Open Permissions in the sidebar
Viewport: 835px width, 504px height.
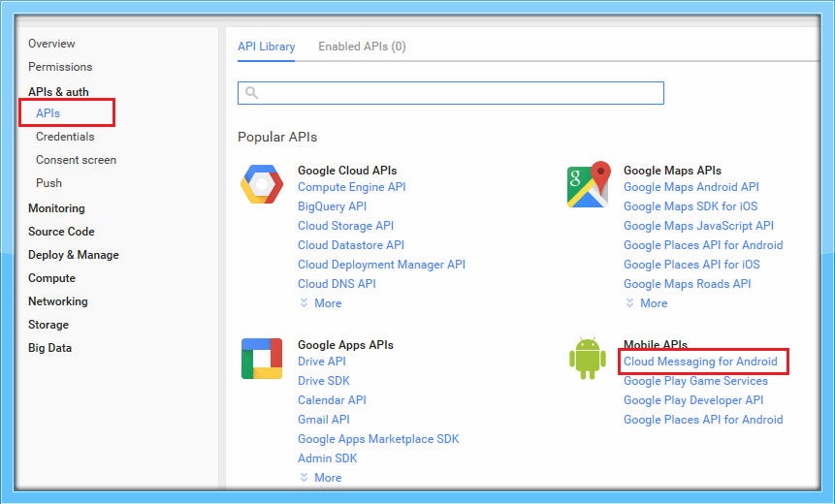(60, 67)
